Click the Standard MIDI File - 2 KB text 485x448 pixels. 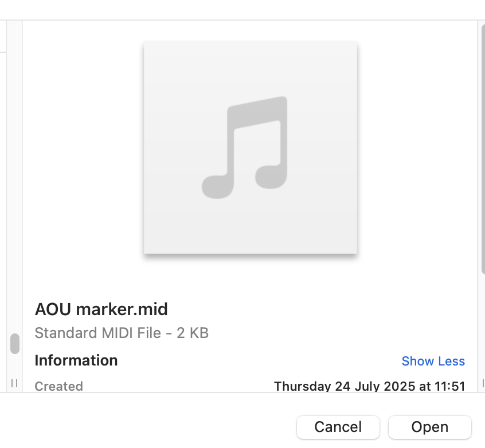(x=122, y=333)
